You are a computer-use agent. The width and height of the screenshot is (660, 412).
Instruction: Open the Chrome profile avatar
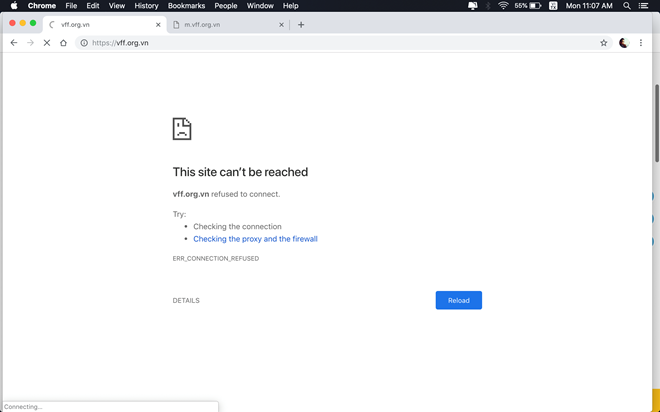coord(624,43)
